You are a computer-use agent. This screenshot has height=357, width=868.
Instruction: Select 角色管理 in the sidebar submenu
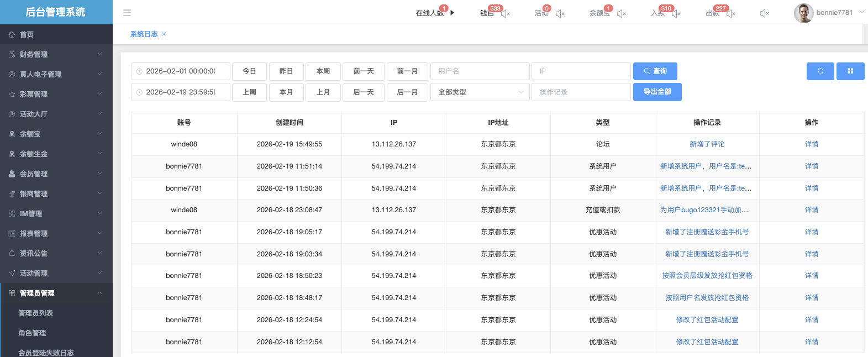point(32,333)
